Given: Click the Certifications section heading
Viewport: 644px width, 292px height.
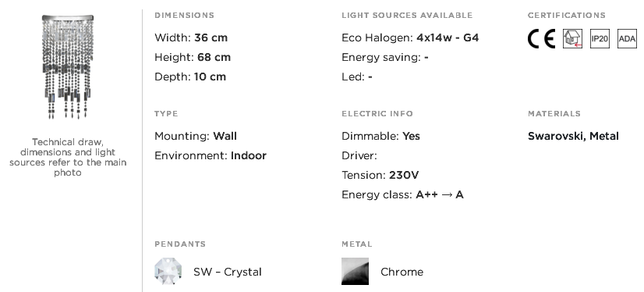Looking at the screenshot, I should point(566,15).
